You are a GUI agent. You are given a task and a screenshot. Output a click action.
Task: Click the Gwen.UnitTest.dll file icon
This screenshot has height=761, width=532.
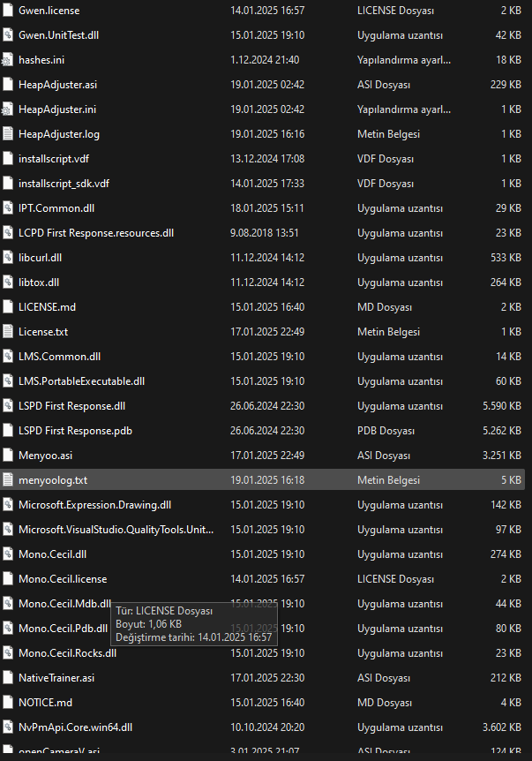tap(9, 35)
